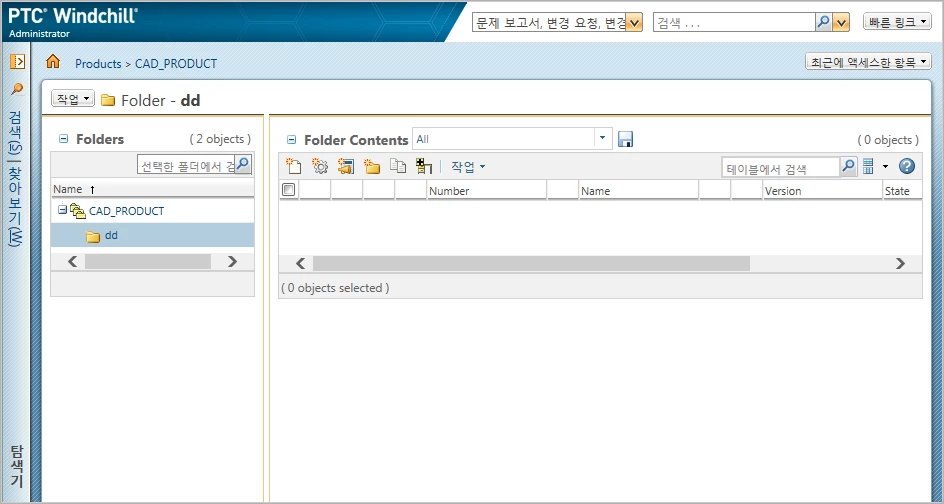Select the CAD_PRODUCT tree item
Image resolution: width=944 pixels, height=504 pixels.
point(126,211)
